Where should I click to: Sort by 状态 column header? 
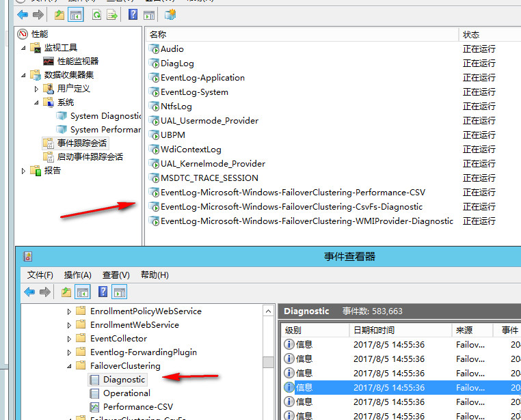coord(490,35)
